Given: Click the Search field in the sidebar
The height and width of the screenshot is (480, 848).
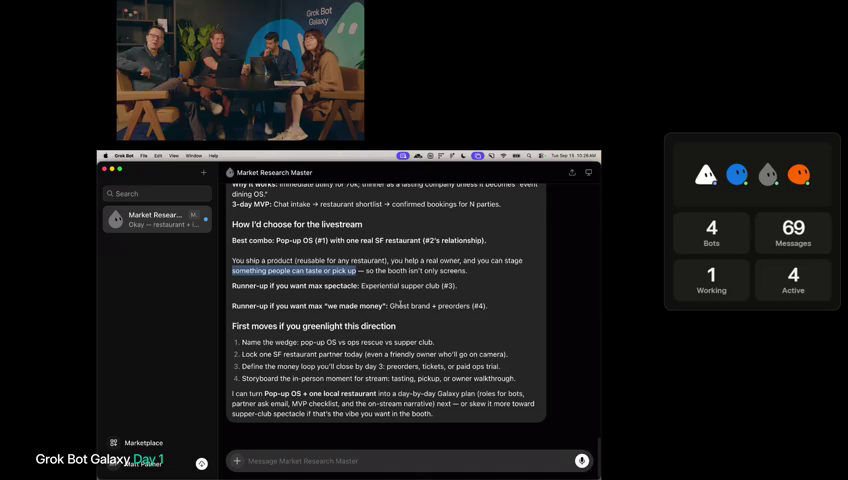Looking at the screenshot, I should click(157, 194).
